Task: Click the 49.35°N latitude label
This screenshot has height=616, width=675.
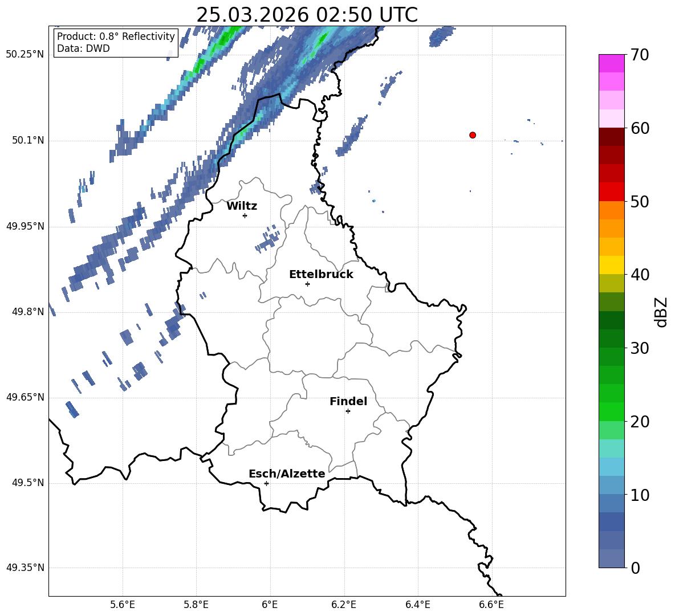Action: [25, 568]
